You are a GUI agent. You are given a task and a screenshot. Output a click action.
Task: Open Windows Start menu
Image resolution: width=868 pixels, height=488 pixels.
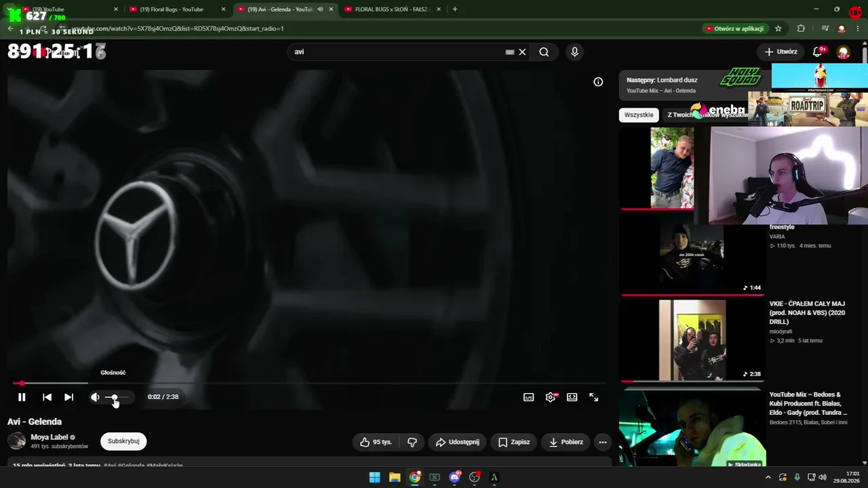pyautogui.click(x=374, y=477)
